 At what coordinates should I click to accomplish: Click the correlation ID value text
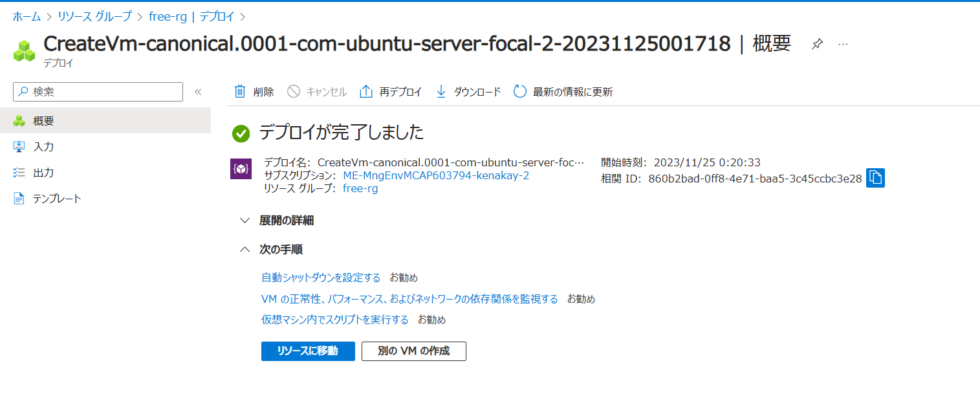(755, 179)
